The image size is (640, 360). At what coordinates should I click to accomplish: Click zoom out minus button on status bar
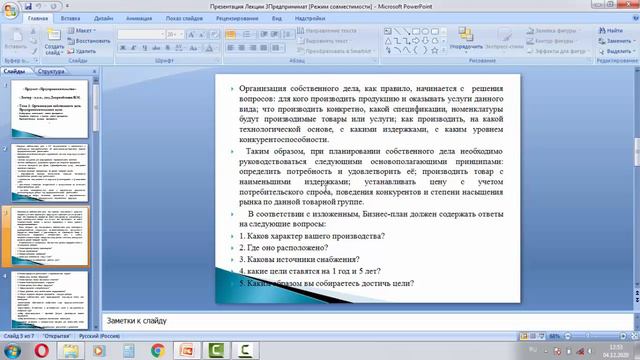pos(567,336)
